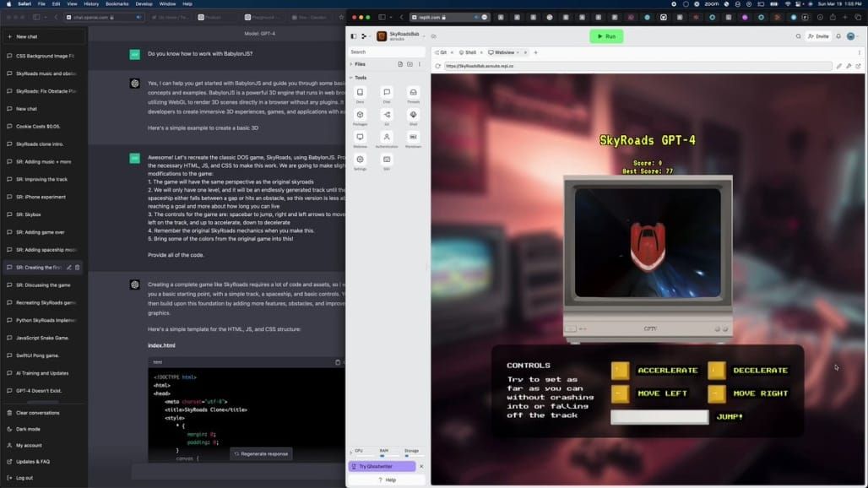Select the Packages tool icon
This screenshot has width=868, height=488.
361,114
